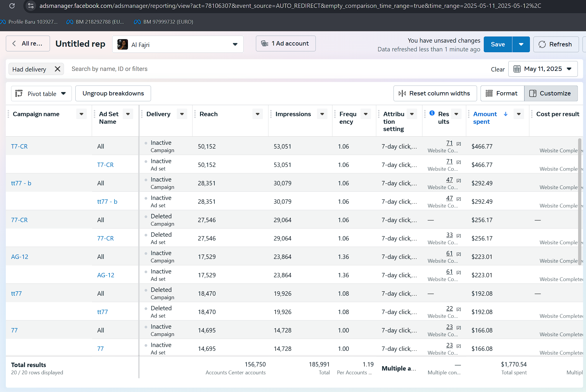Open Format options with table icon
The height and width of the screenshot is (392, 586).
tap(502, 93)
